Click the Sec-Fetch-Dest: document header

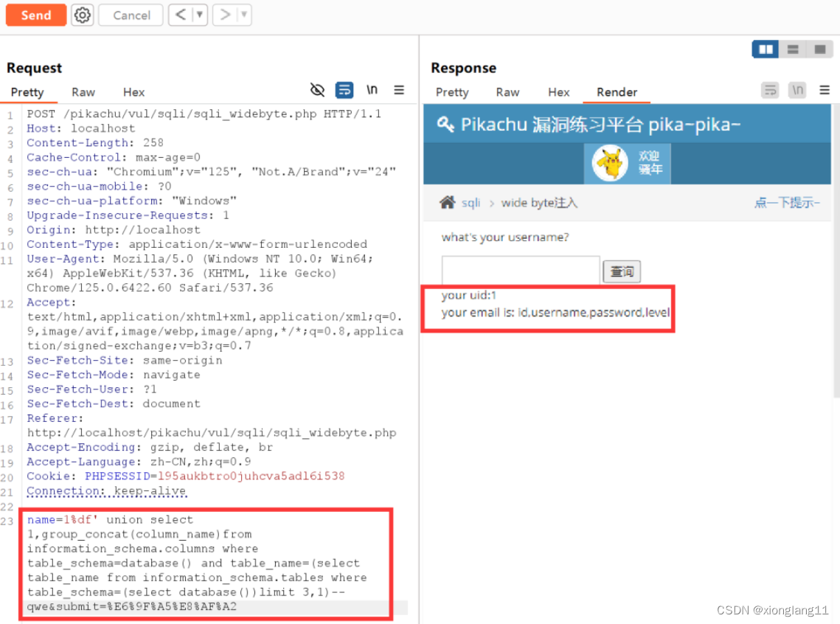pos(114,403)
